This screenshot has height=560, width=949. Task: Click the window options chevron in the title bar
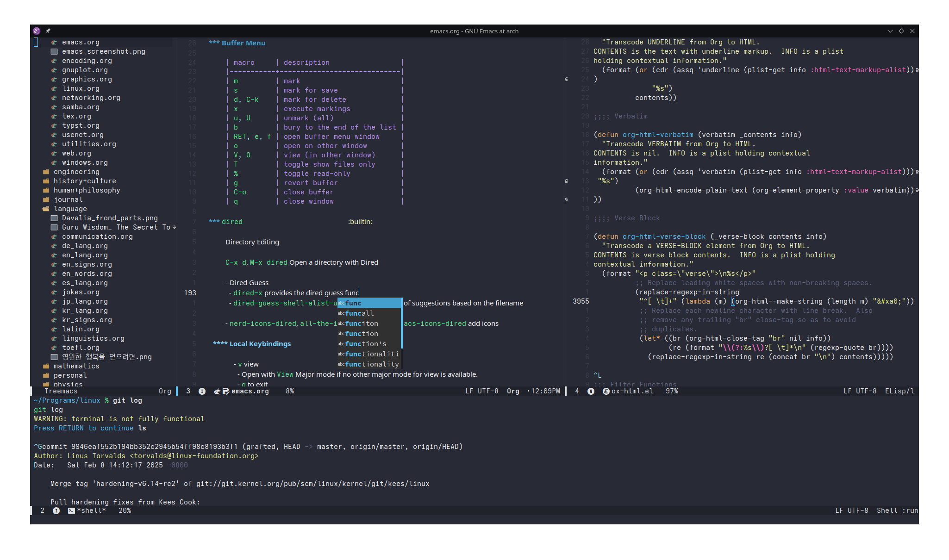(890, 31)
